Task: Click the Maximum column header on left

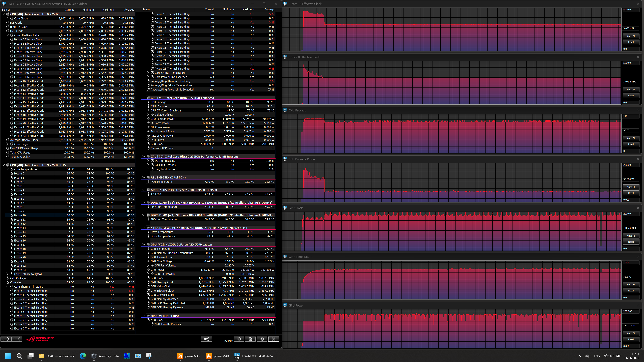Action: (108, 10)
